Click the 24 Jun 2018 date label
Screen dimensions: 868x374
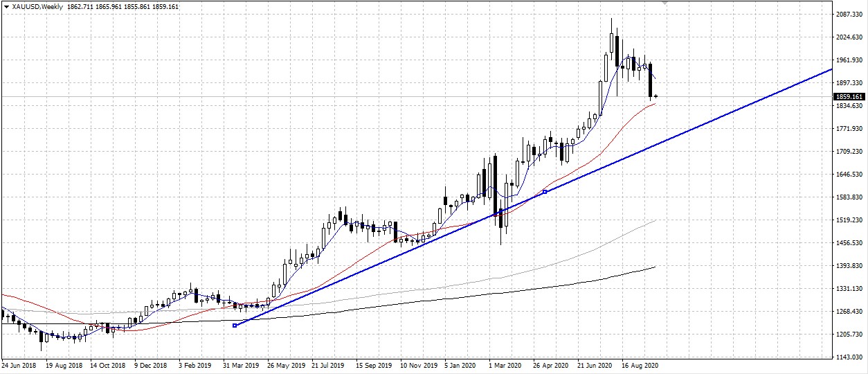pos(18,364)
